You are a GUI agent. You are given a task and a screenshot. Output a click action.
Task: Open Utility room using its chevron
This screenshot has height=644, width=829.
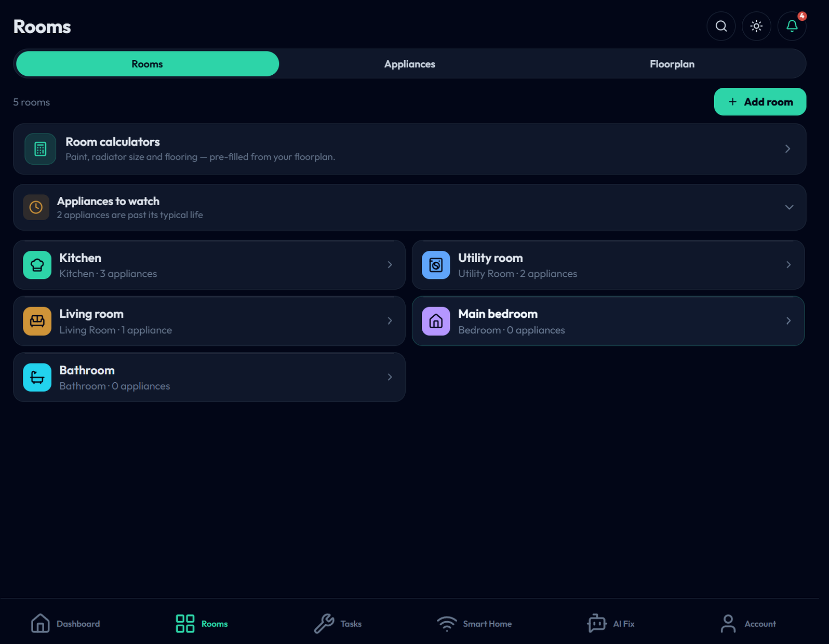(788, 265)
